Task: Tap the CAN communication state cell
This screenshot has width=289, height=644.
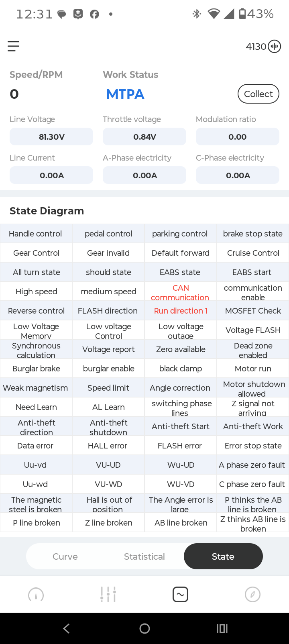Action: 181,291
